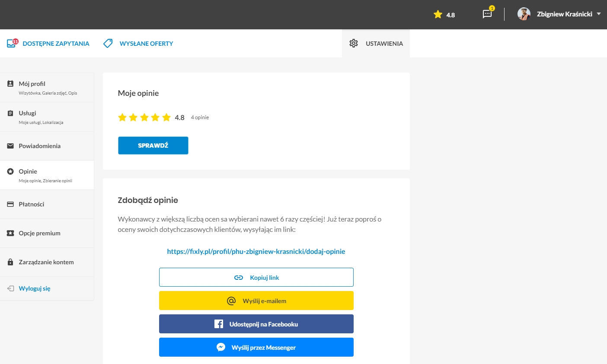Click the Messenger logo icon
Viewport: 607px width, 364px height.
click(x=221, y=347)
